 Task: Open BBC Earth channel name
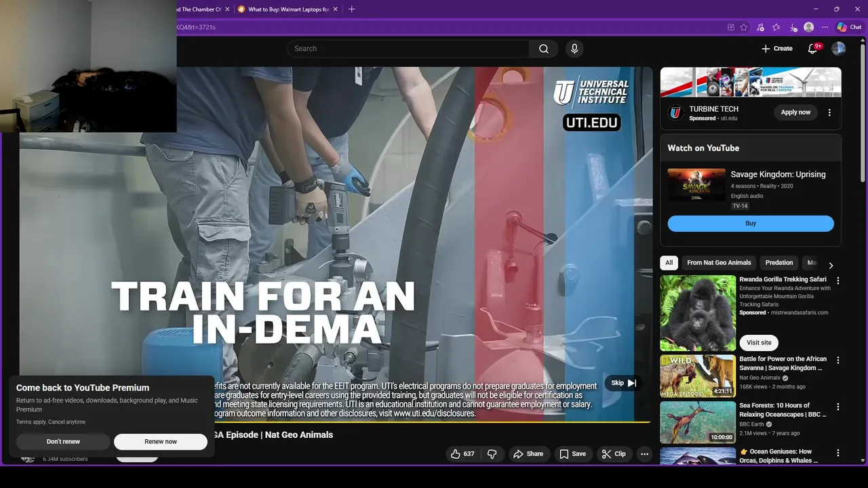751,424
